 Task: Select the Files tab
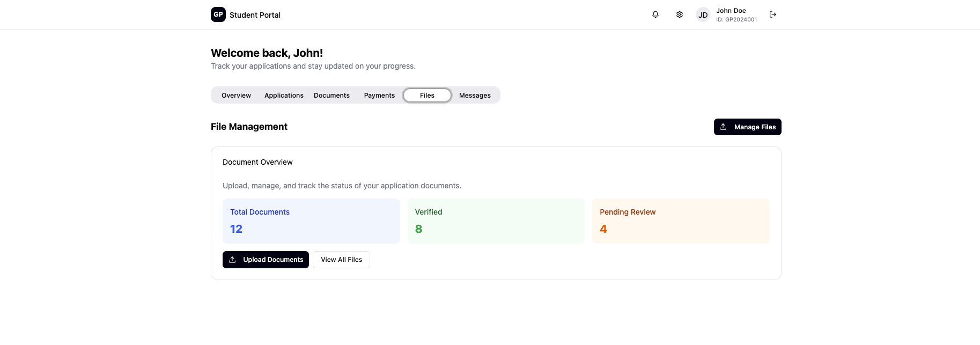[x=427, y=96]
